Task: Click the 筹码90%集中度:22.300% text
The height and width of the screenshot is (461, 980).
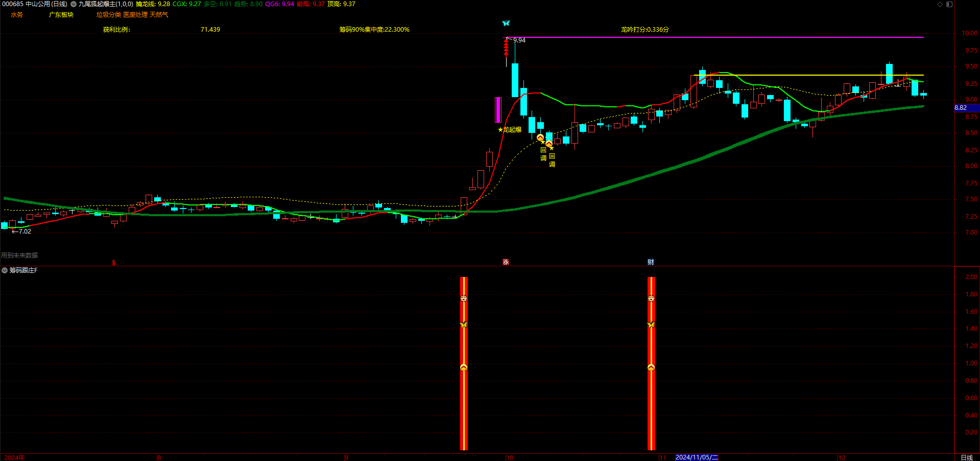Action: click(374, 30)
